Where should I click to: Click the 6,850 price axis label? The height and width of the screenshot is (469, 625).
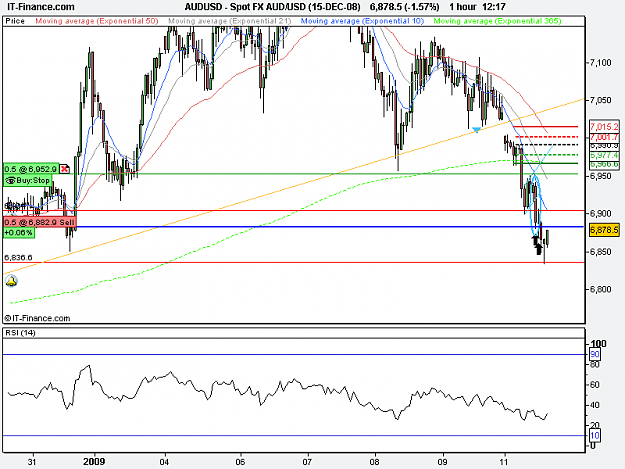click(x=600, y=252)
